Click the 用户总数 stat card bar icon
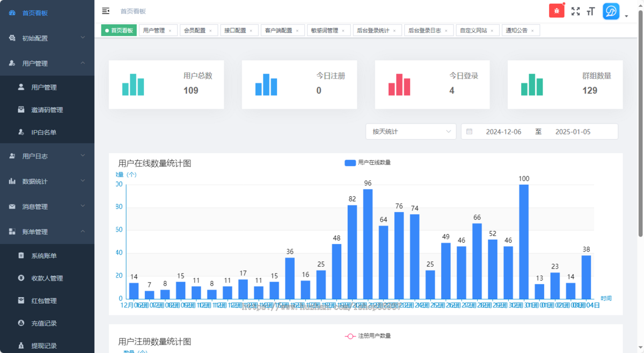Viewport: 644px width, 353px height. pos(133,85)
